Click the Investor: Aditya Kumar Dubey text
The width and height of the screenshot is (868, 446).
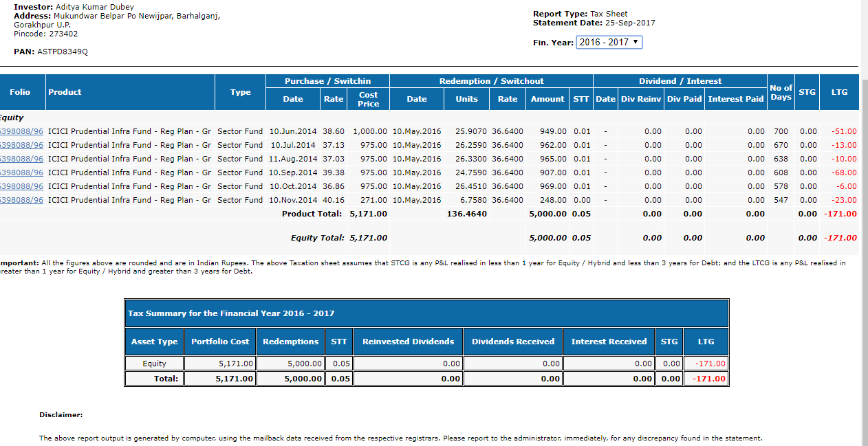74,7
